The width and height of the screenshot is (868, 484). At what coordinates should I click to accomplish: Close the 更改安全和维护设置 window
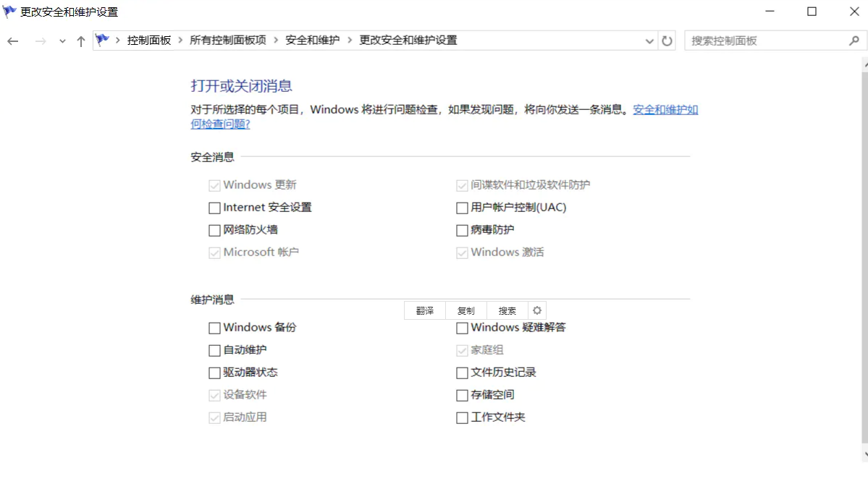click(854, 12)
